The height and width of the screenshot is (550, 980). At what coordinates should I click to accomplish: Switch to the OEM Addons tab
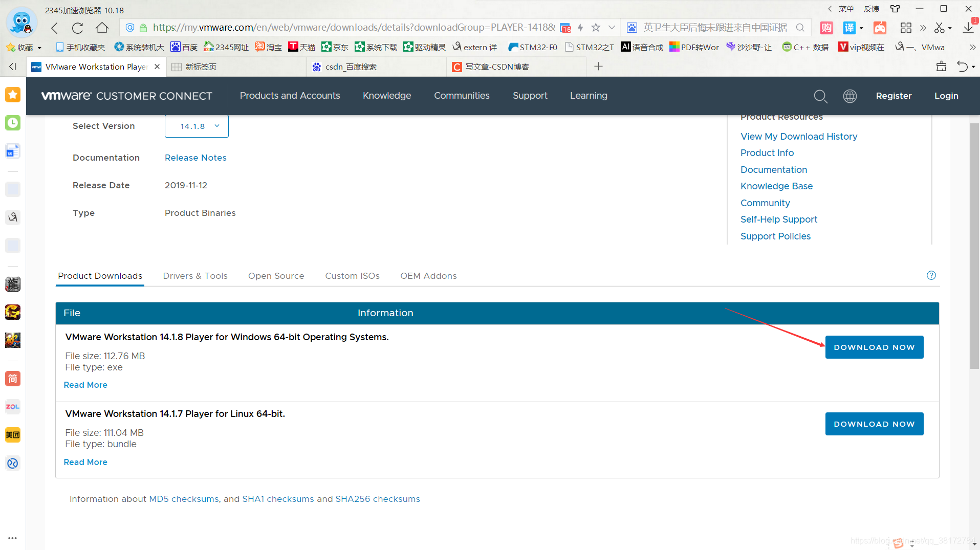[428, 276]
